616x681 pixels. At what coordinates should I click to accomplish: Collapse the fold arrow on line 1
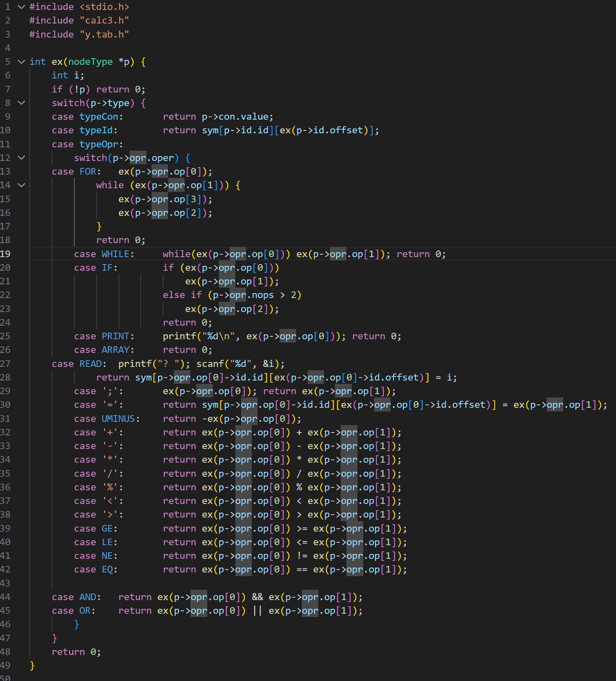click(21, 7)
